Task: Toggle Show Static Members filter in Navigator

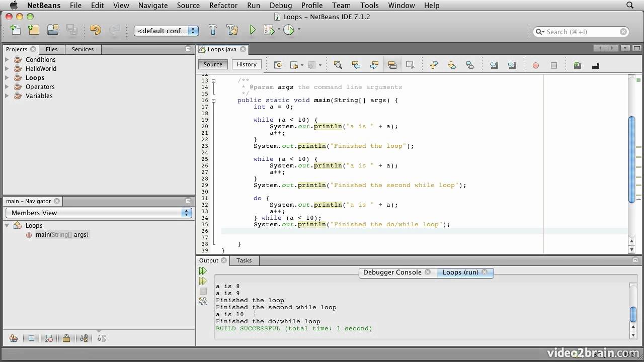Action: pyautogui.click(x=49, y=338)
